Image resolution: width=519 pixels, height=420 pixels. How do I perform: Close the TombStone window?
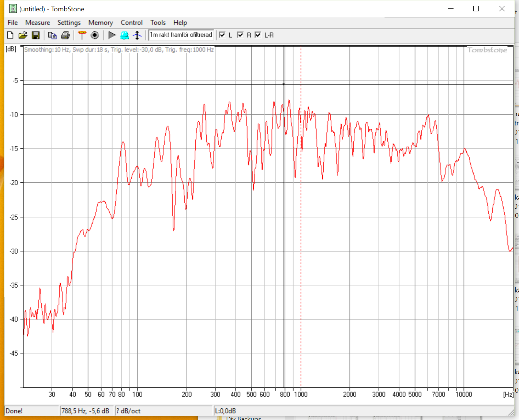(502, 9)
